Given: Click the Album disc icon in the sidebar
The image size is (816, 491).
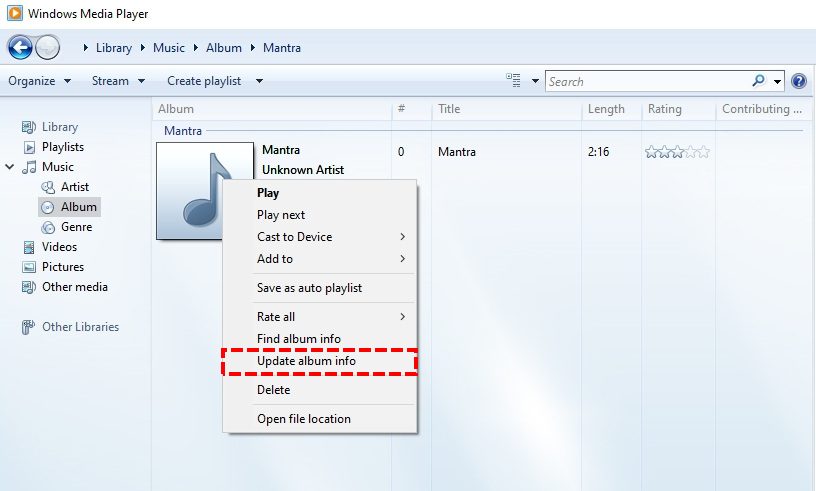Looking at the screenshot, I should (x=47, y=207).
